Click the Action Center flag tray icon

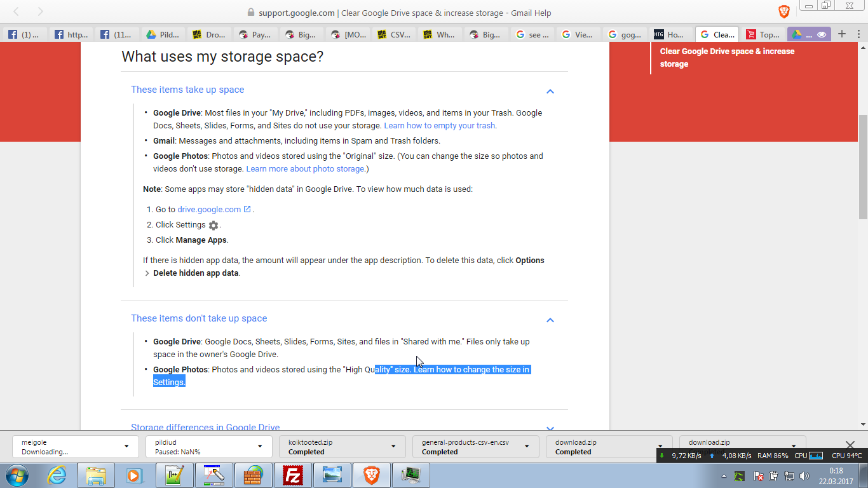tap(758, 476)
